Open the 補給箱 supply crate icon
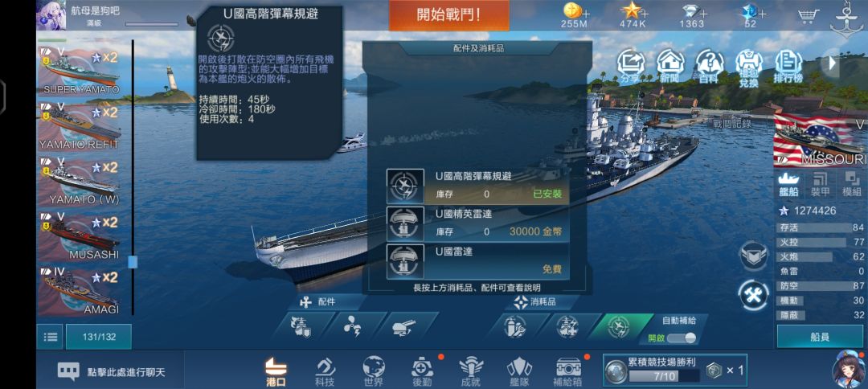This screenshot has height=389, width=868. click(568, 371)
